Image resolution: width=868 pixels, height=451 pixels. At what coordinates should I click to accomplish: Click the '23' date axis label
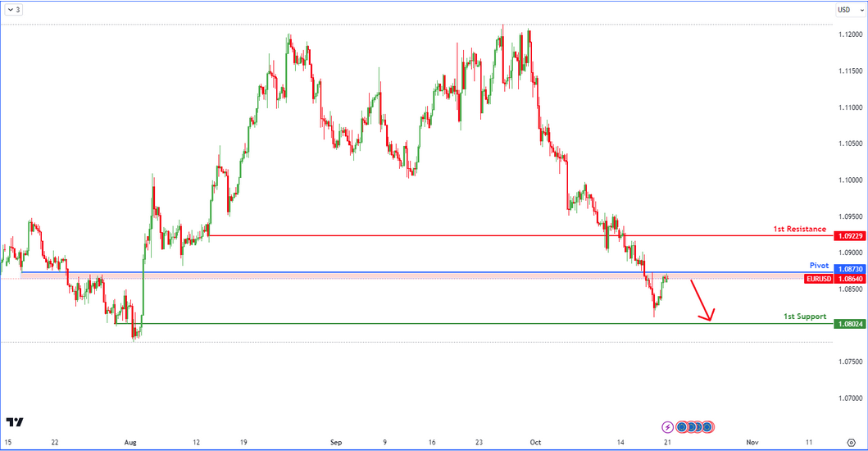(x=479, y=442)
